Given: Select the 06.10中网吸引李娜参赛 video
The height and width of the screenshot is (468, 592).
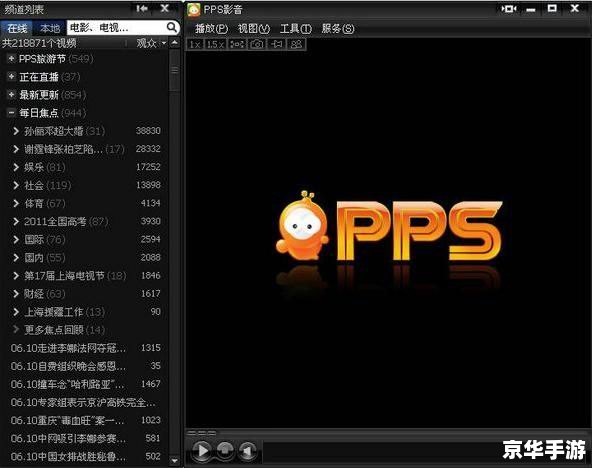Looking at the screenshot, I should (68, 439).
